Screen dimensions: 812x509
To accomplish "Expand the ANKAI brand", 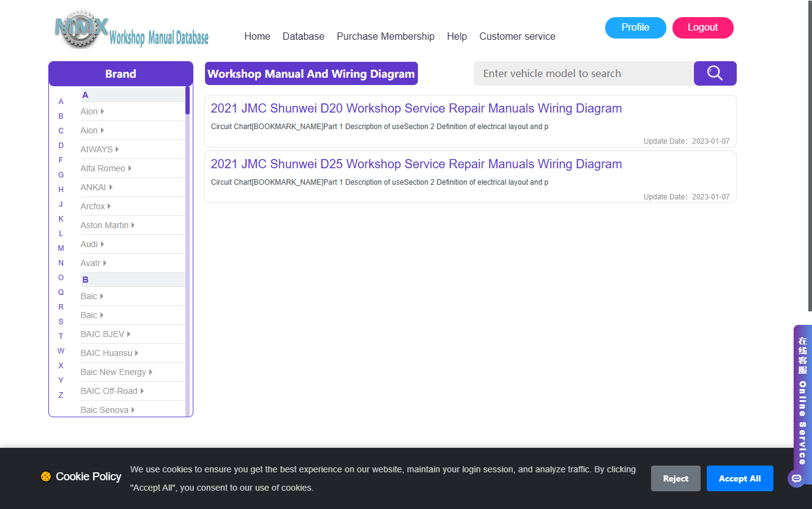I will (x=97, y=187).
